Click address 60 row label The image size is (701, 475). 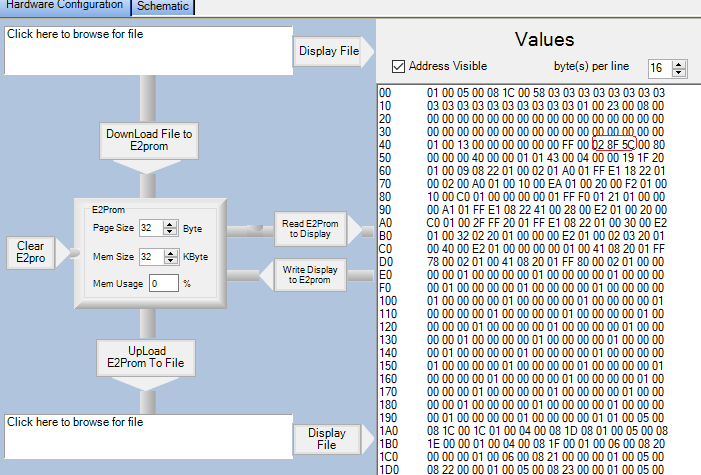[385, 171]
